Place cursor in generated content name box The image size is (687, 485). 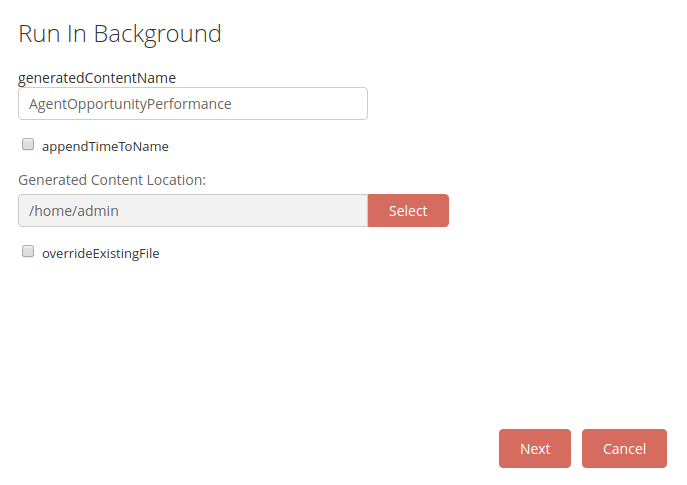(192, 104)
